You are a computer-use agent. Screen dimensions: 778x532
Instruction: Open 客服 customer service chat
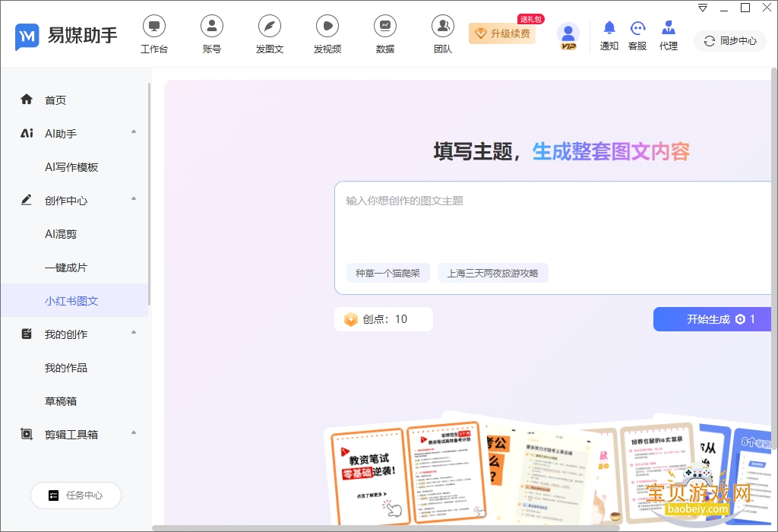pyautogui.click(x=637, y=28)
